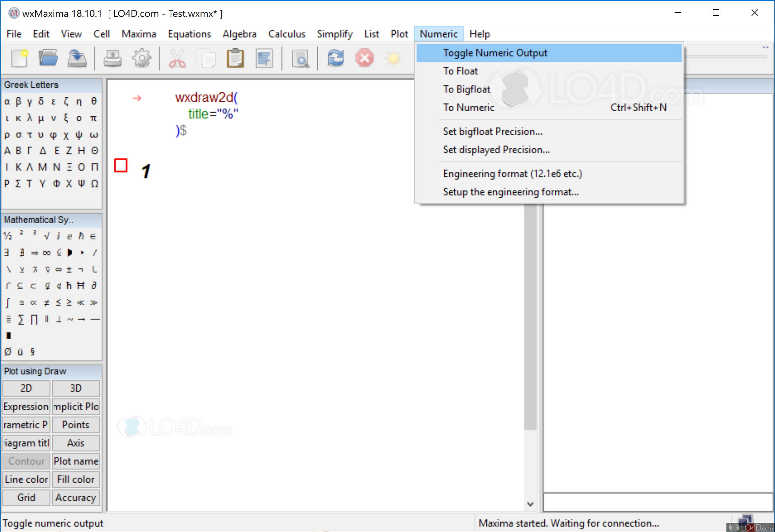Select To Bigfloat menu entry
This screenshot has height=532, width=775.
[x=467, y=89]
